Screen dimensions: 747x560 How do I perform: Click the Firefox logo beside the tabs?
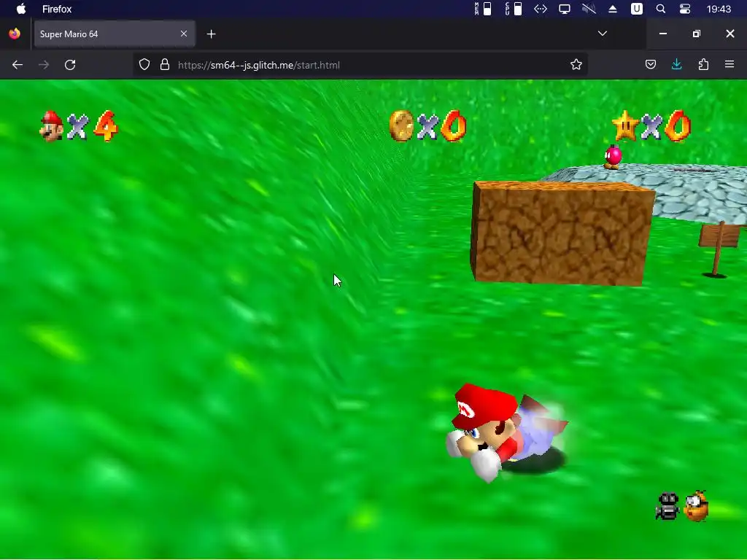click(15, 34)
